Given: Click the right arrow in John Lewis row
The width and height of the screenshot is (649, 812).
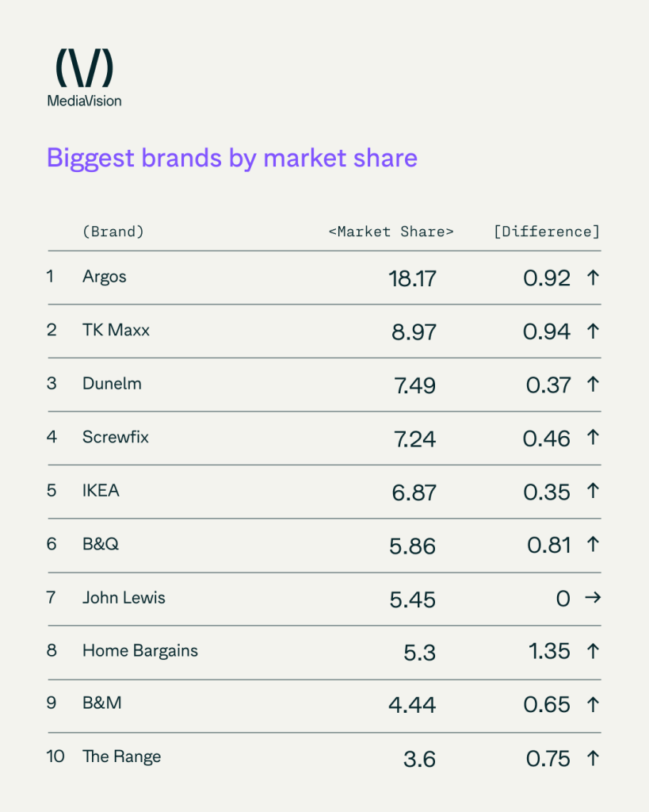Looking at the screenshot, I should (x=592, y=598).
